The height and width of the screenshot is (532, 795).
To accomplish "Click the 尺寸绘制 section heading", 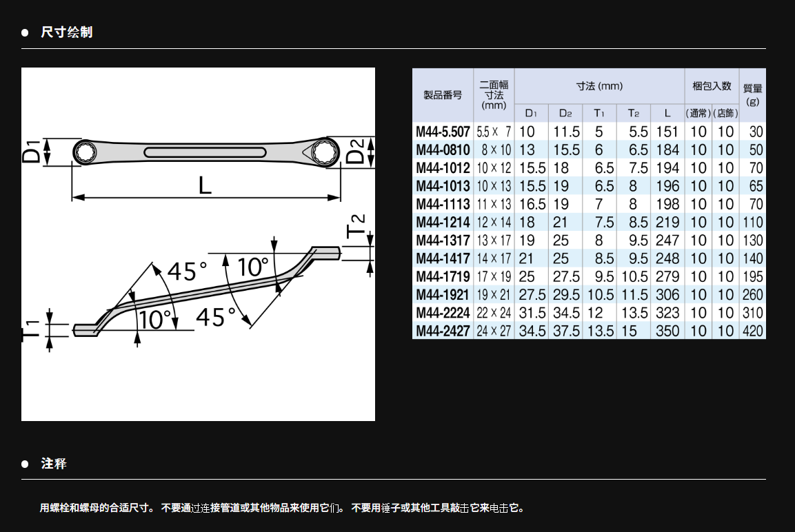I will pos(66,32).
